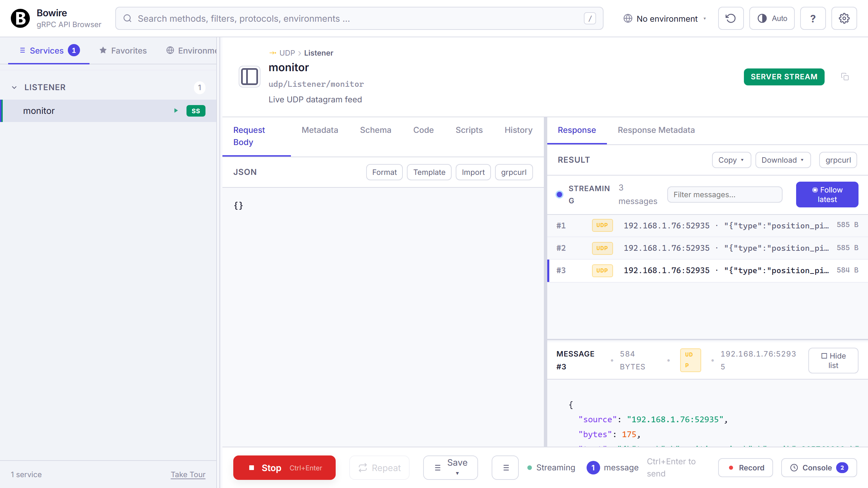The width and height of the screenshot is (868, 488).
Task: Toggle the Hide list button
Action: 833,361
